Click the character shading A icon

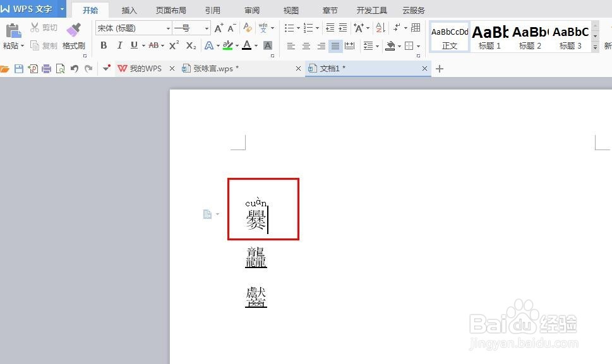click(x=268, y=45)
